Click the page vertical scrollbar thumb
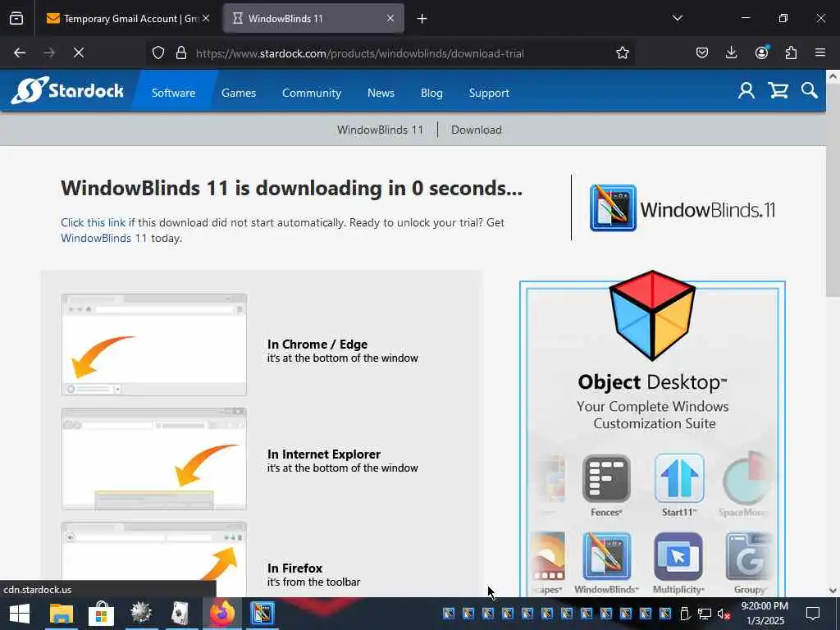The width and height of the screenshot is (840, 630). (x=833, y=190)
